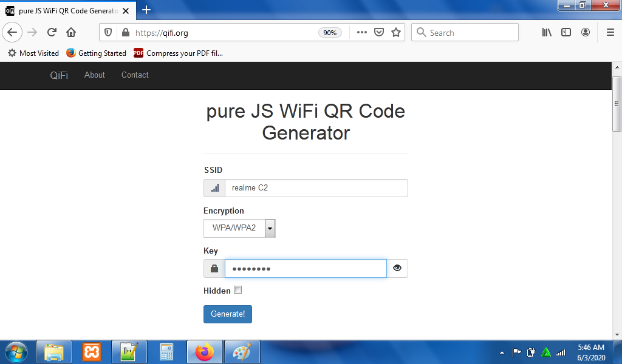Click the QiFi brand link in the navbar

59,75
